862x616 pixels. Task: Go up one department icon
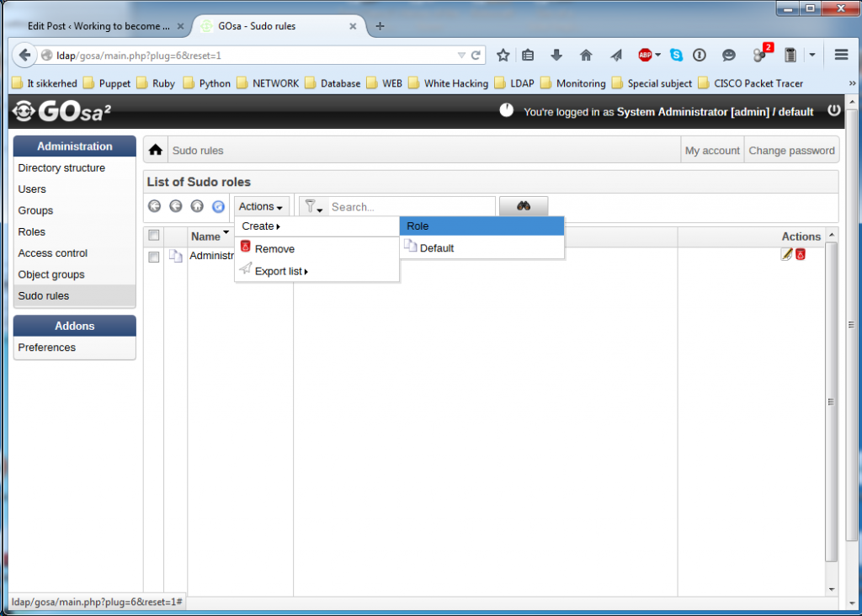click(x=176, y=206)
